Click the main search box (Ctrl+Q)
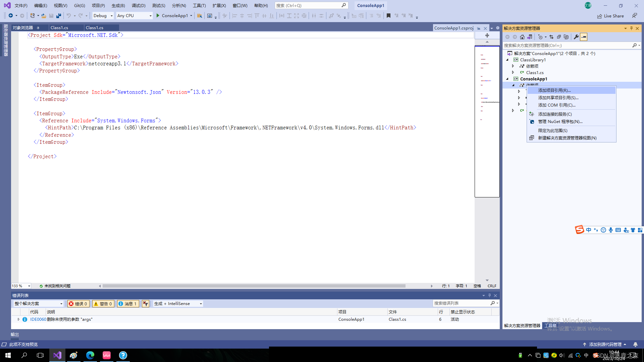Screen dimensions: 644x362 [x=311, y=6]
